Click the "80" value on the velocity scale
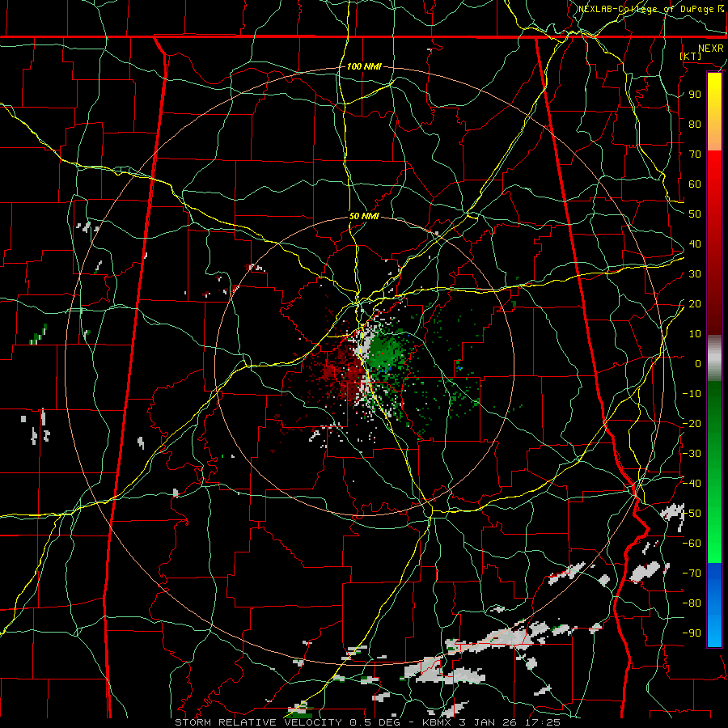728x728 pixels. click(695, 125)
